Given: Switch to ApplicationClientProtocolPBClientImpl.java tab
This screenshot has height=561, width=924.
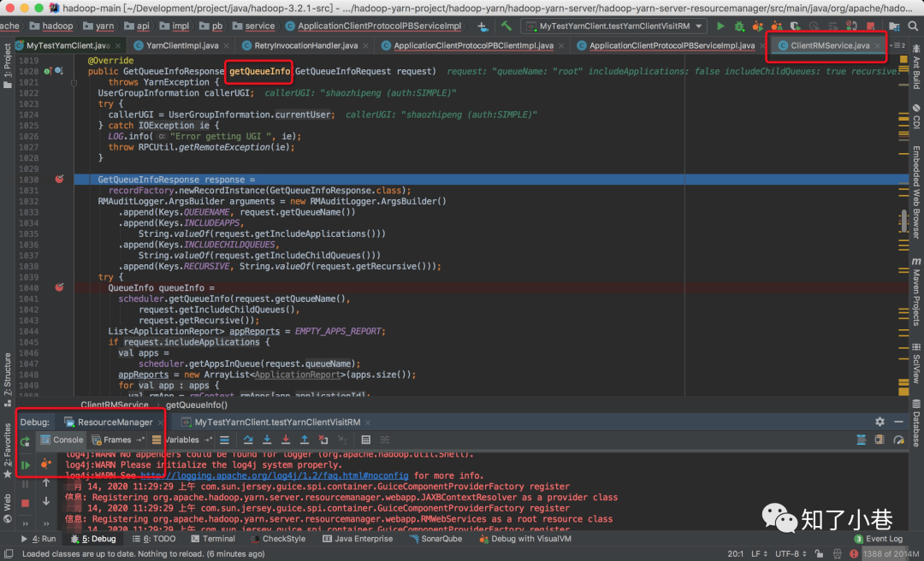Looking at the screenshot, I should 473,45.
